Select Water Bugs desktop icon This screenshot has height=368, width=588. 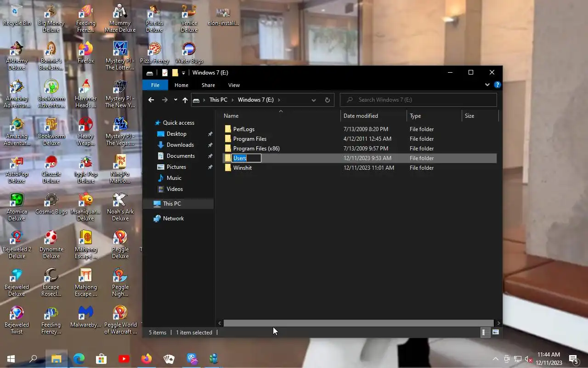(x=189, y=52)
